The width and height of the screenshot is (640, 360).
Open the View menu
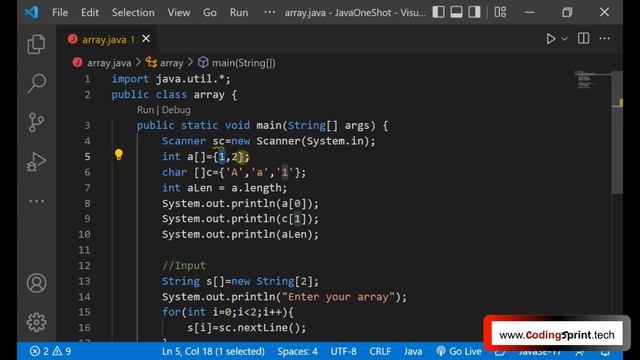pyautogui.click(x=178, y=13)
